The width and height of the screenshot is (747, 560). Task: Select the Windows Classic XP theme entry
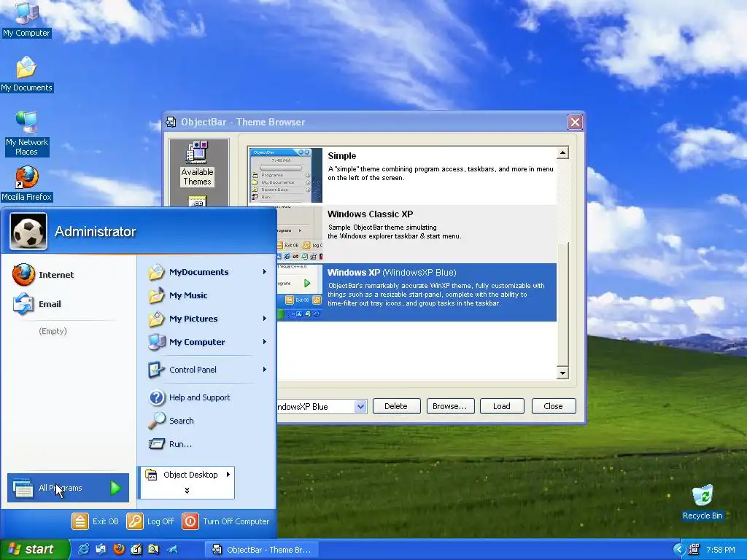[417, 234]
